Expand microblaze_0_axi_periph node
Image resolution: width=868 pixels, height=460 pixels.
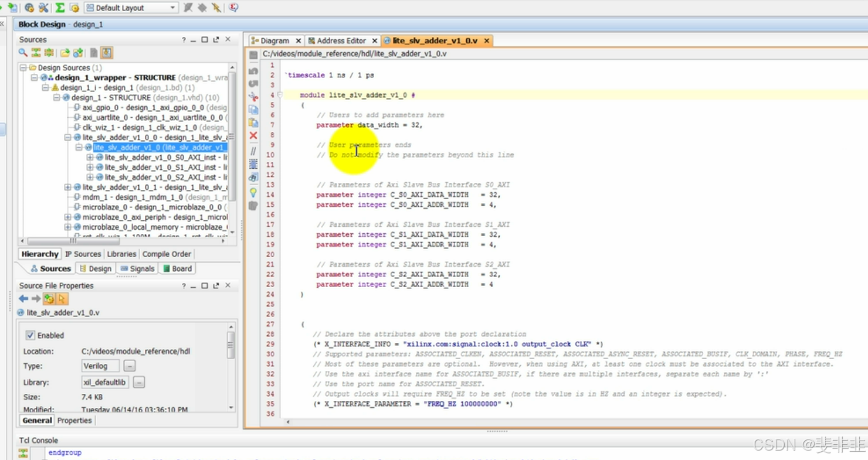tap(68, 217)
